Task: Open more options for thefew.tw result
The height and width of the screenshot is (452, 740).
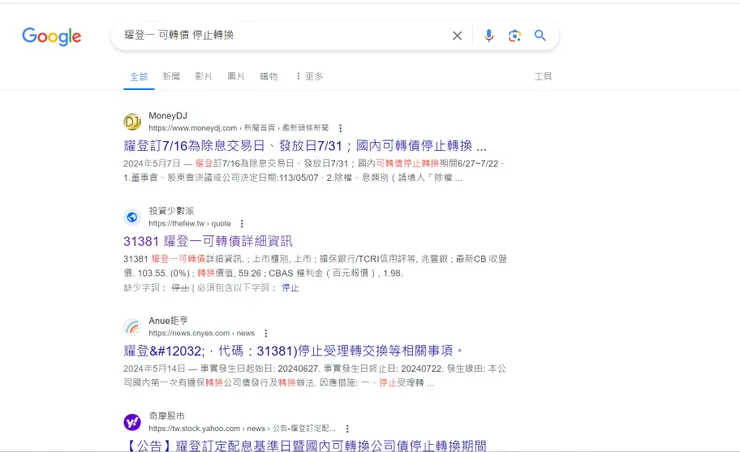Action: 242,223
